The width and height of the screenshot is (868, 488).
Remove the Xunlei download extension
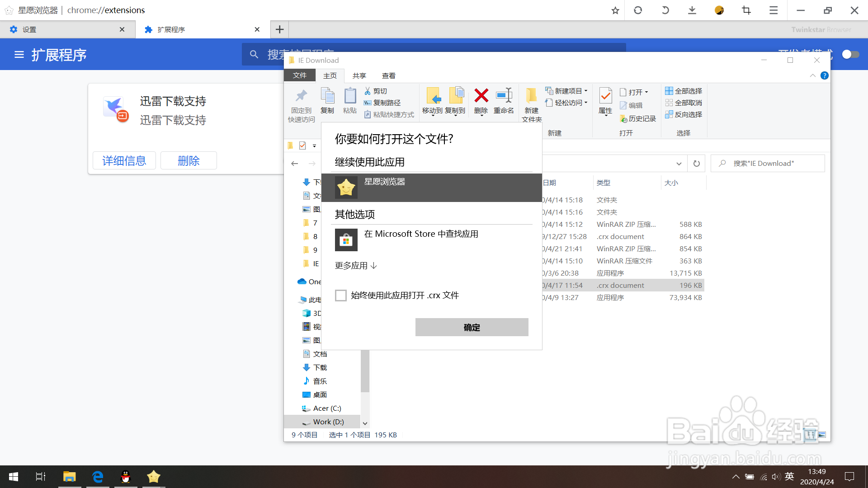tap(189, 160)
